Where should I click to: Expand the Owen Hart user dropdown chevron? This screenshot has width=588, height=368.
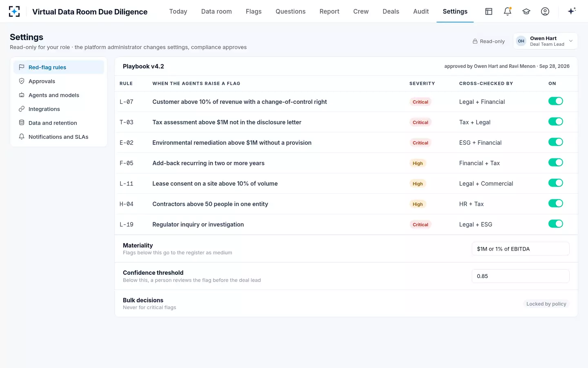[571, 41]
